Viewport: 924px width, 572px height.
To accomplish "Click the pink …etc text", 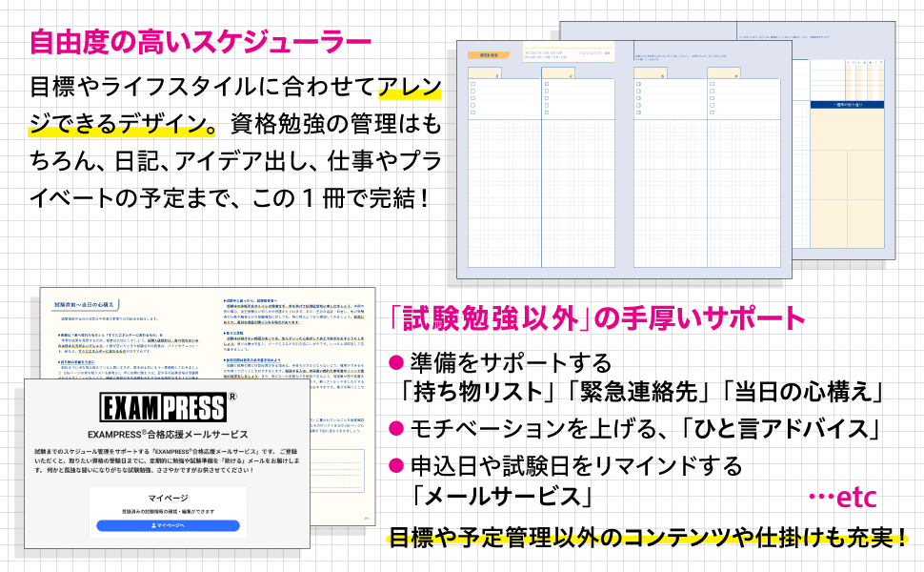I will click(841, 498).
